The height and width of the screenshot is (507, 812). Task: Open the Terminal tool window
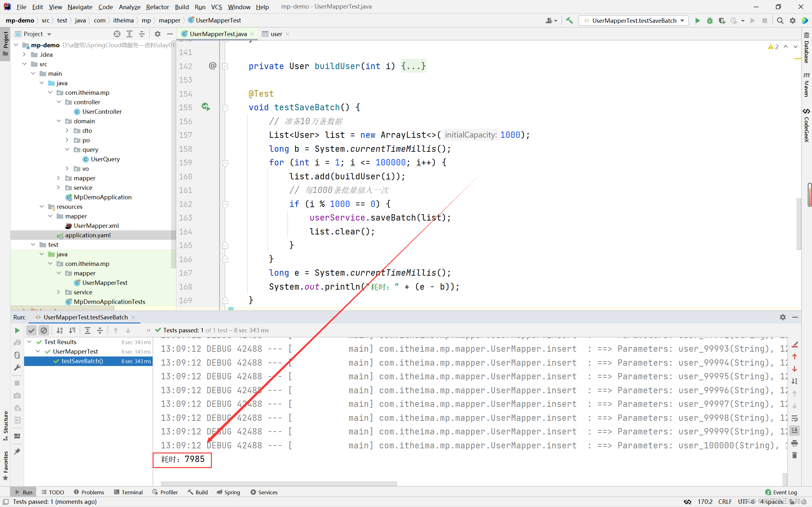coord(128,492)
